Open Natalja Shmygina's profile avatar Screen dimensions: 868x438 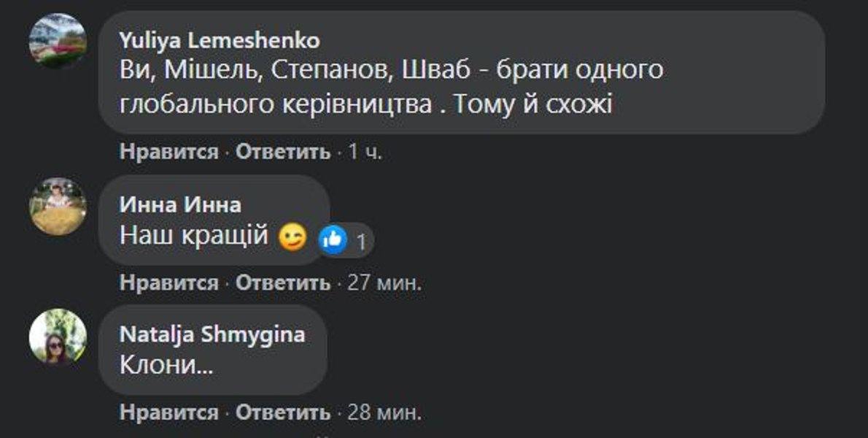pyautogui.click(x=58, y=337)
